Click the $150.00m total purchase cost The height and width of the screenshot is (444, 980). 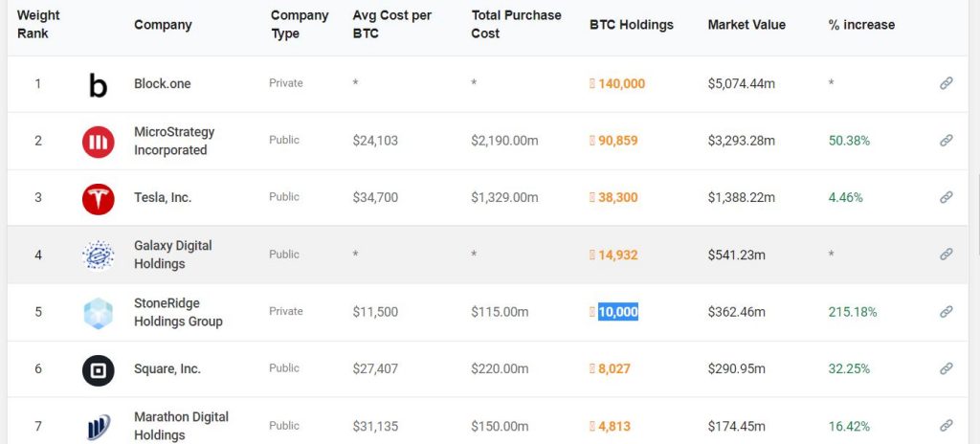[x=500, y=427]
